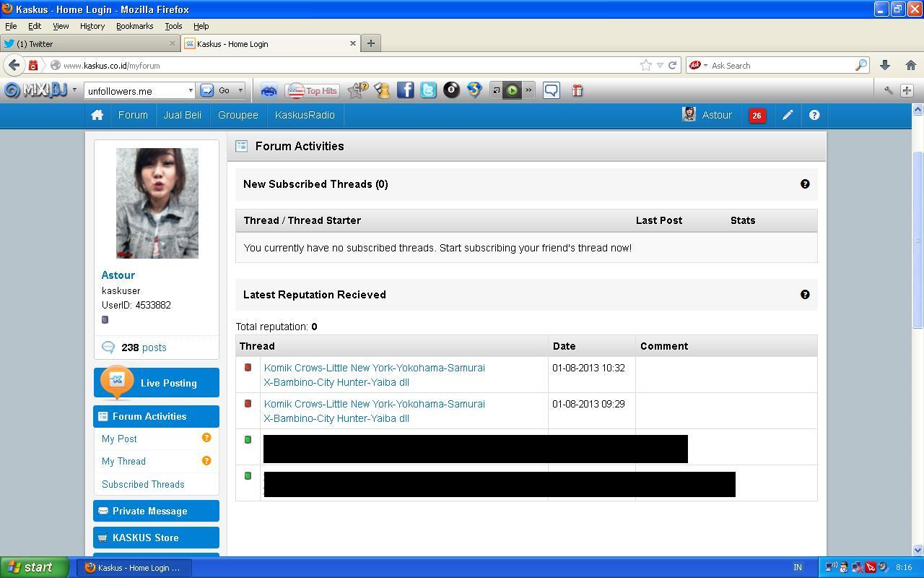Open the unfollowers.me combo box dropdown
The image size is (924, 578).
191,91
